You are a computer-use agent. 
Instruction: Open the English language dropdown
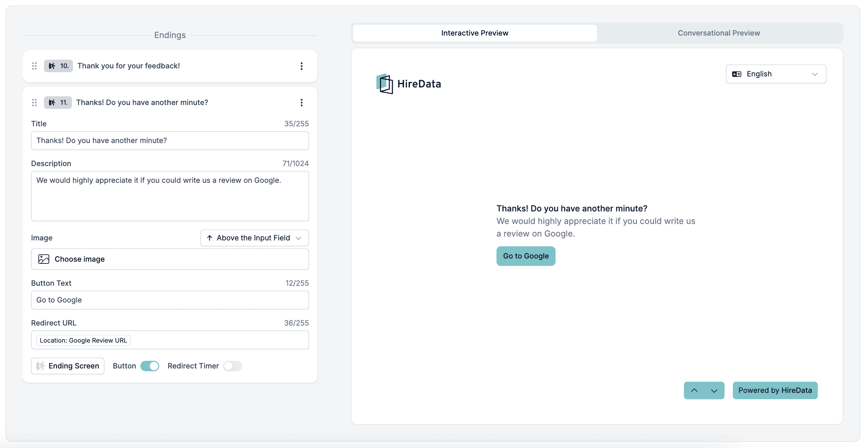(x=776, y=74)
